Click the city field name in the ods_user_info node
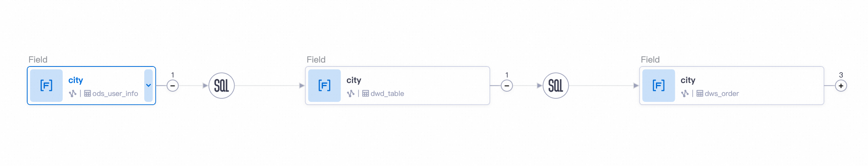Image resolution: width=868 pixels, height=166 pixels. pyautogui.click(x=76, y=80)
